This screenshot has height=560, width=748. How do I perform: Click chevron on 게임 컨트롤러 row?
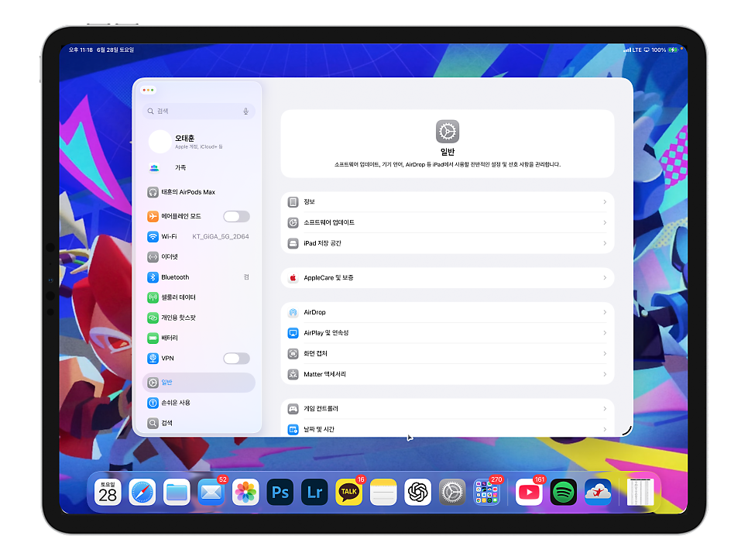tap(605, 409)
